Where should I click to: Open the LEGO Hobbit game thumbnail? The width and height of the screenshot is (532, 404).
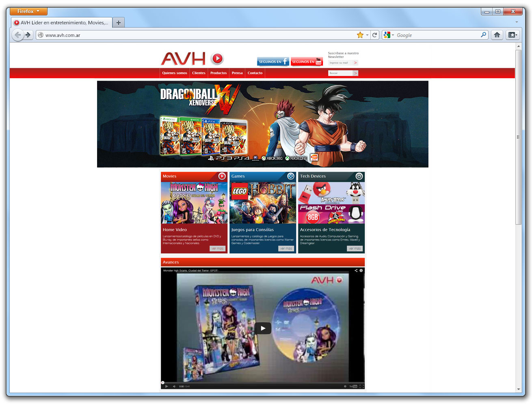pos(263,203)
